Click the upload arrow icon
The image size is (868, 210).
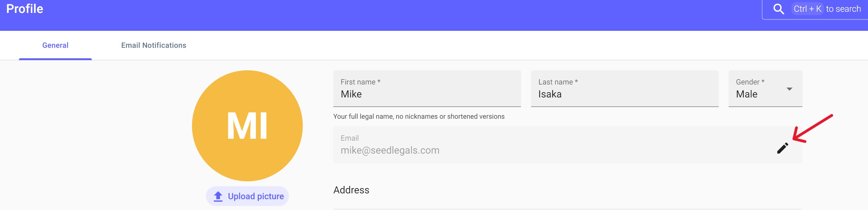(x=218, y=196)
